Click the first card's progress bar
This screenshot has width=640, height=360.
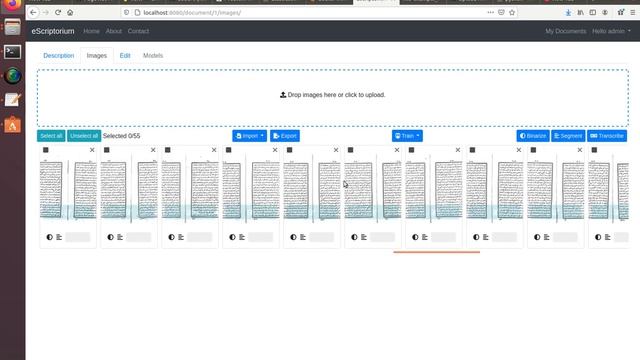click(x=78, y=237)
